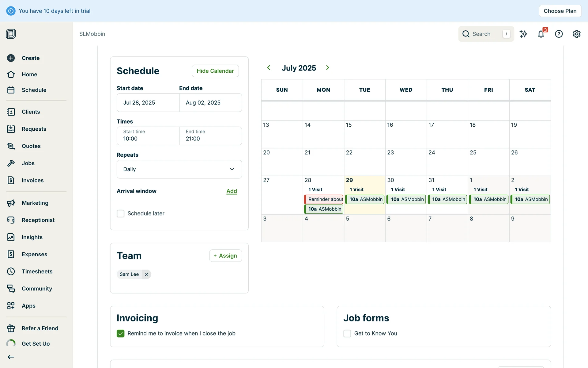Remove Sam Lee from the team
The image size is (588, 368).
[x=146, y=274]
